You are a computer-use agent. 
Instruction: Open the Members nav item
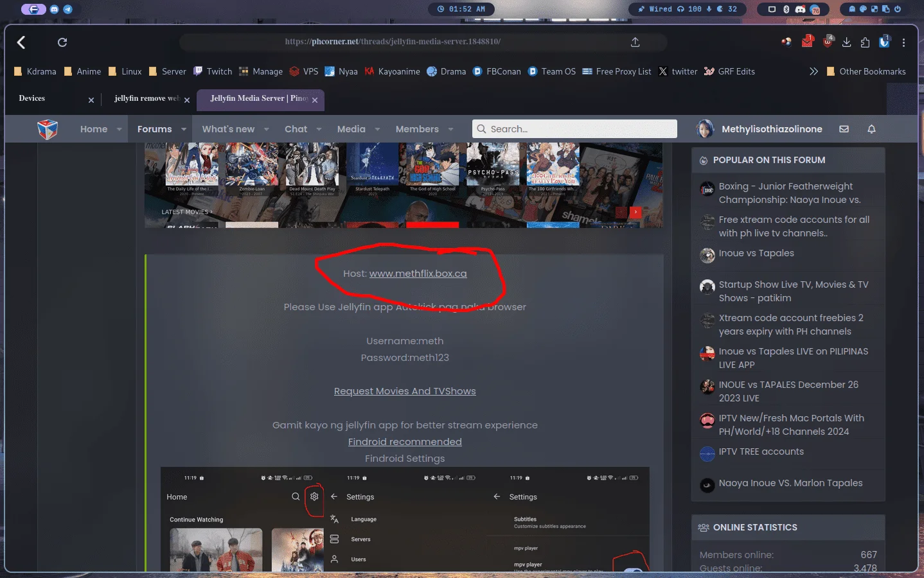pyautogui.click(x=417, y=129)
